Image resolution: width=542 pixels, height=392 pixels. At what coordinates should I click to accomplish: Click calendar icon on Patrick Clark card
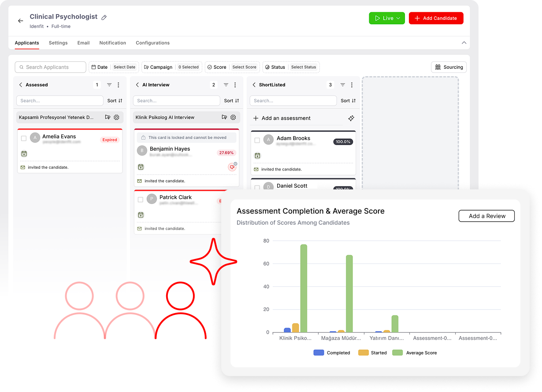click(141, 215)
